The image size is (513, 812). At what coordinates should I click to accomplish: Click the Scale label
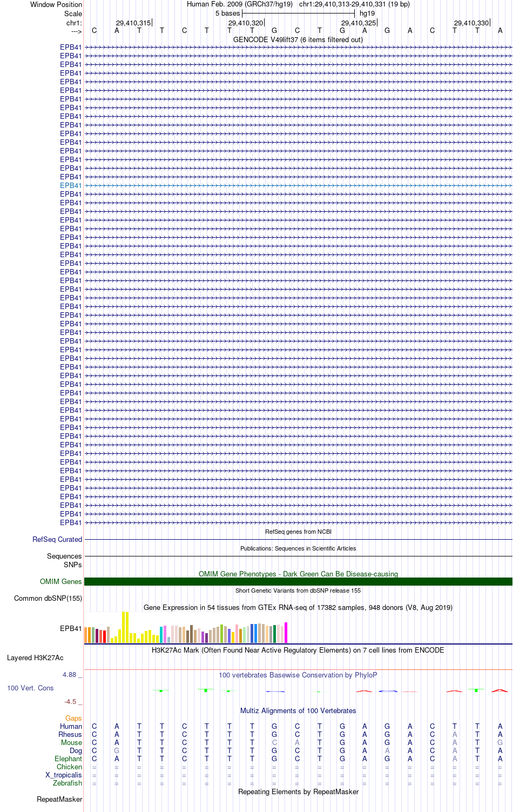point(73,14)
